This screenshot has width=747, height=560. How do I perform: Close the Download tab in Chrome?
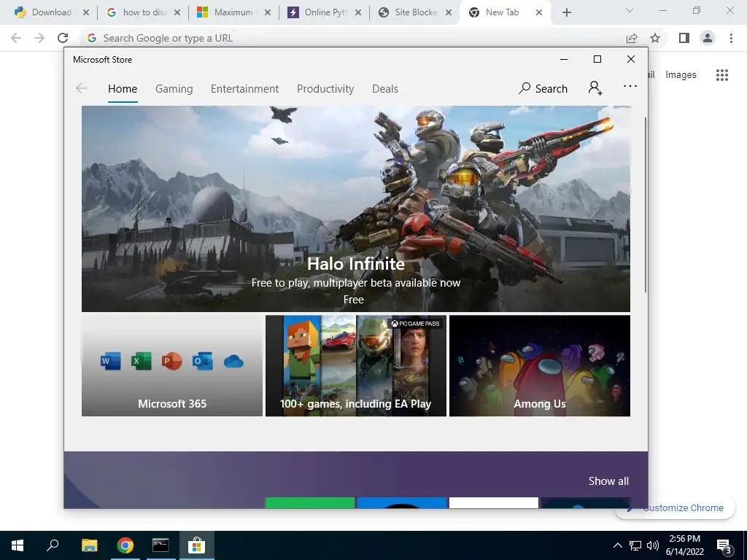86,13
